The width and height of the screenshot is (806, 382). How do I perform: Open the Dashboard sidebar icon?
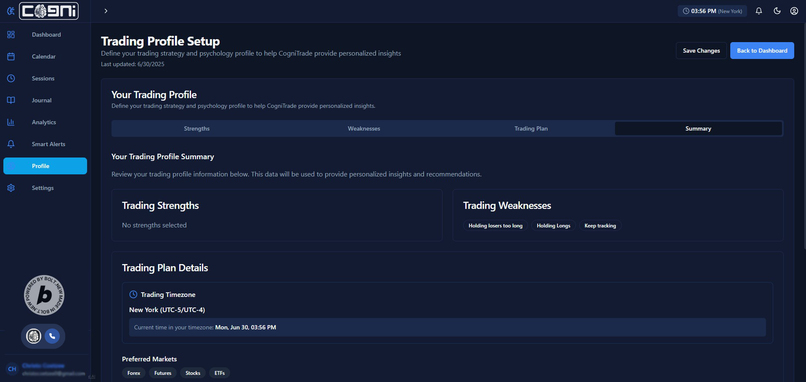(x=11, y=35)
